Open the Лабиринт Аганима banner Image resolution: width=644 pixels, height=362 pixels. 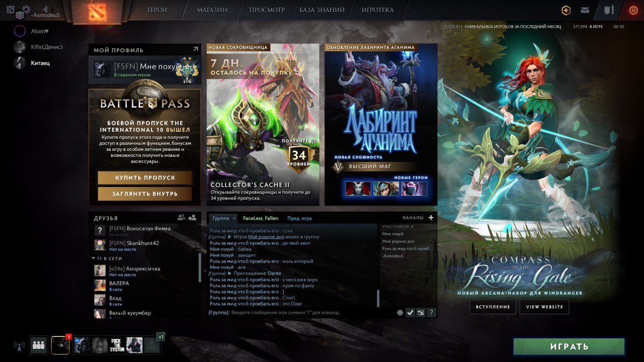point(381,125)
